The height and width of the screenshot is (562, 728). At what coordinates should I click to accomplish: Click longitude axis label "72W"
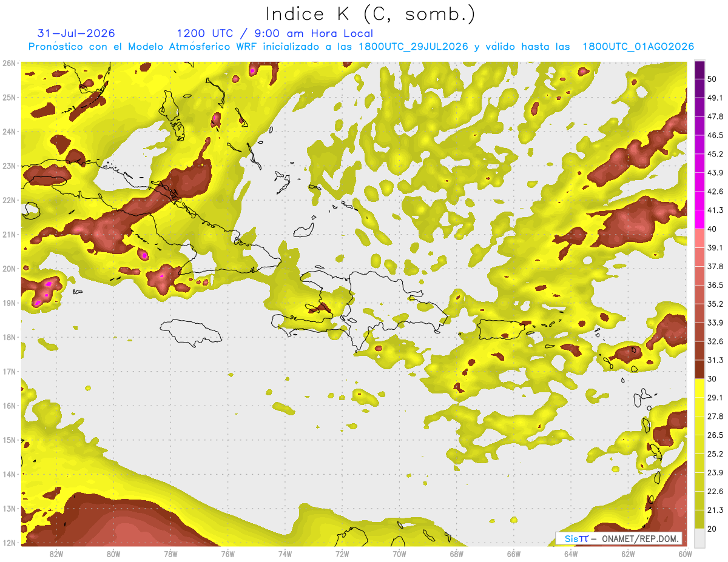point(342,554)
